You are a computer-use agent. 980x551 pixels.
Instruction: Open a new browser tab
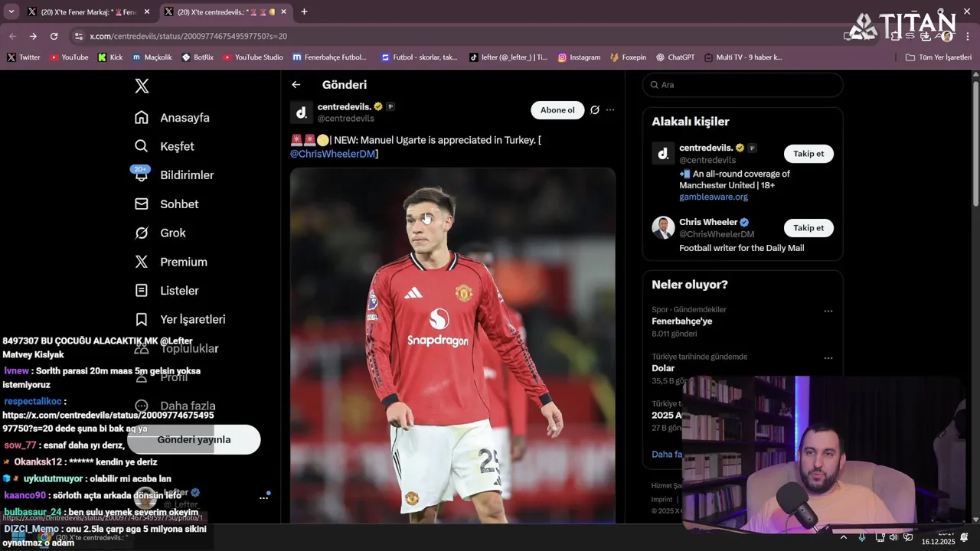[x=304, y=12]
